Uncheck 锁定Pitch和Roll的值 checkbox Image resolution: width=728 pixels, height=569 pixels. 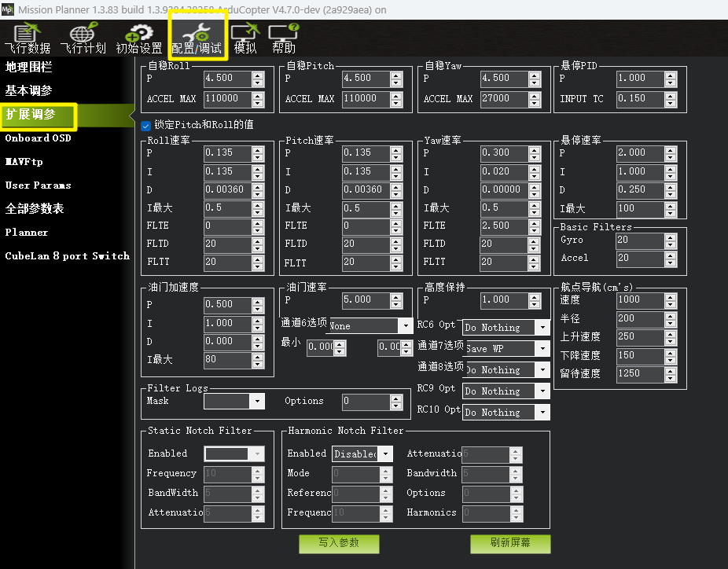(x=146, y=125)
